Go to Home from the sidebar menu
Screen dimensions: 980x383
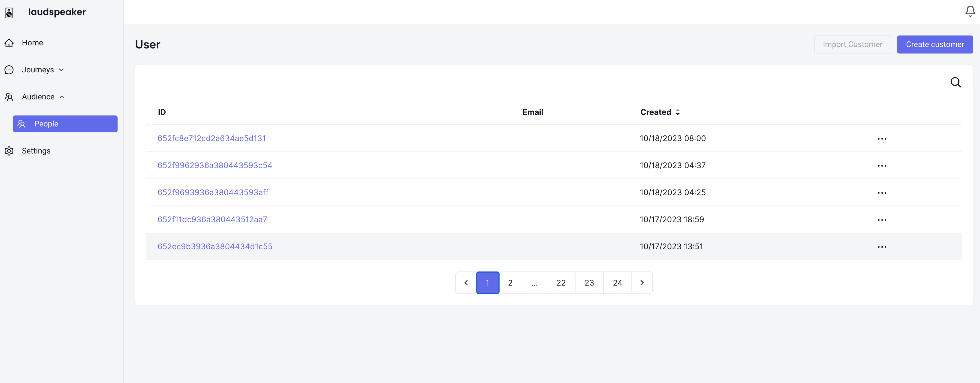32,43
